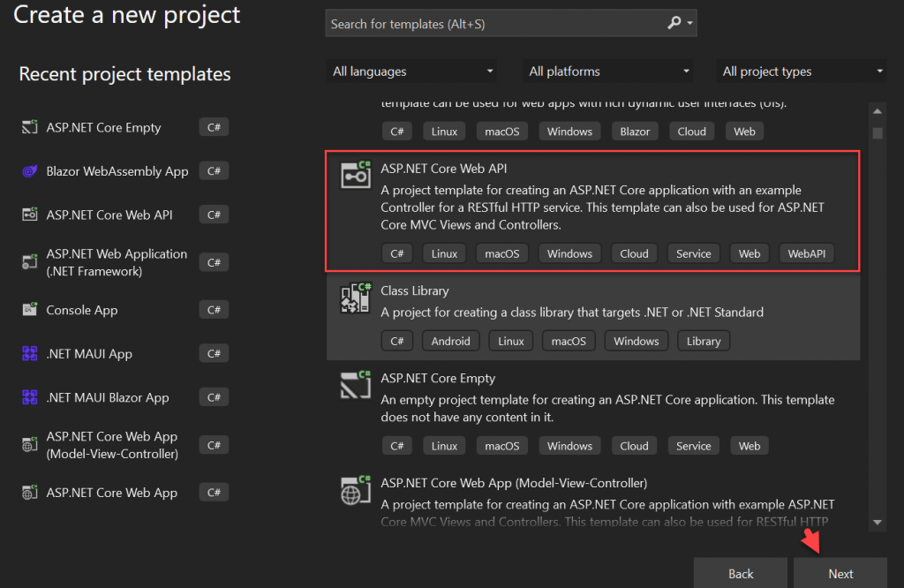The width and height of the screenshot is (904, 588).
Task: Select .NET MAUI Blazor App recent template
Action: [x=108, y=398]
